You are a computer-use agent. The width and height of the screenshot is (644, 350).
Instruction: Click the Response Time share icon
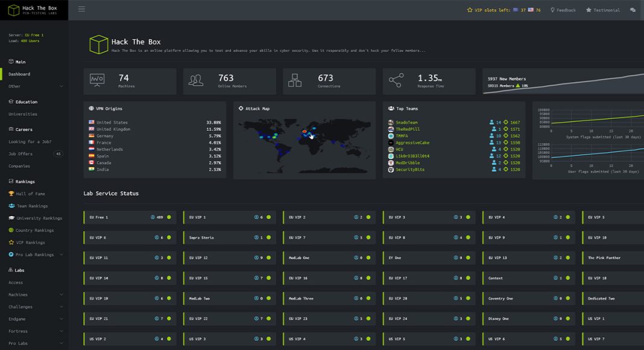coord(396,80)
